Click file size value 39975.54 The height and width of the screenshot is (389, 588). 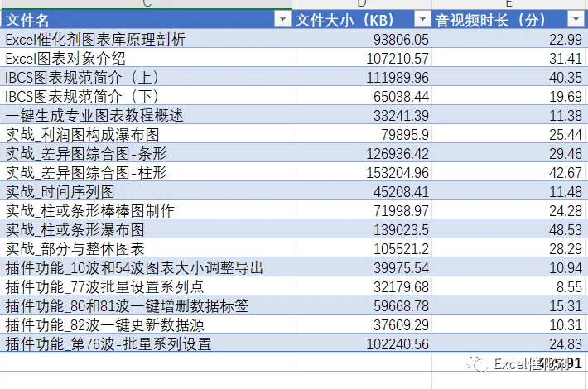click(401, 267)
